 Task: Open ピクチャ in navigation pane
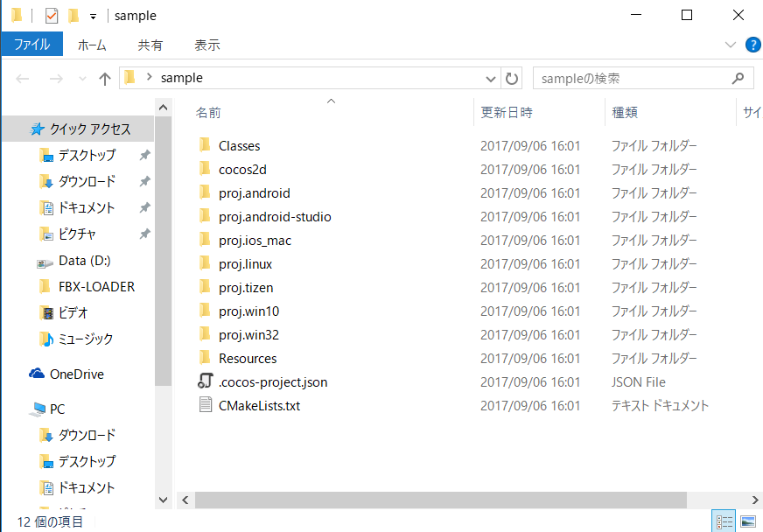point(77,234)
